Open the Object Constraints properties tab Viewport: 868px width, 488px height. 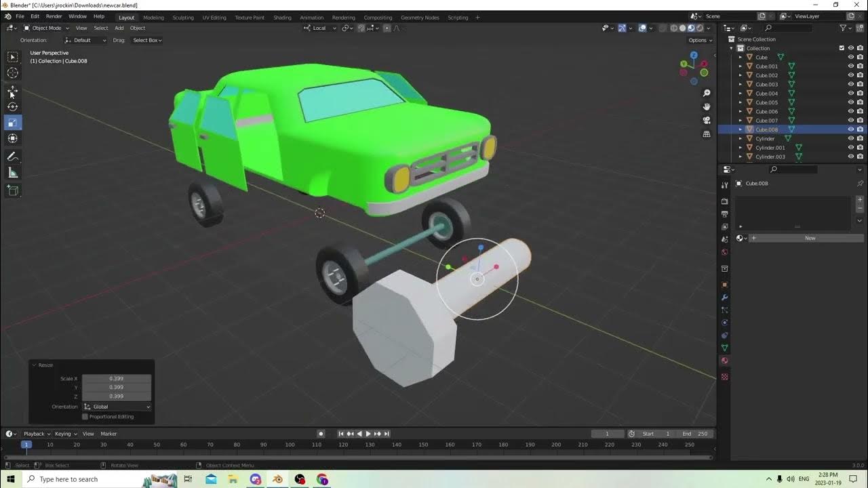[x=724, y=335]
